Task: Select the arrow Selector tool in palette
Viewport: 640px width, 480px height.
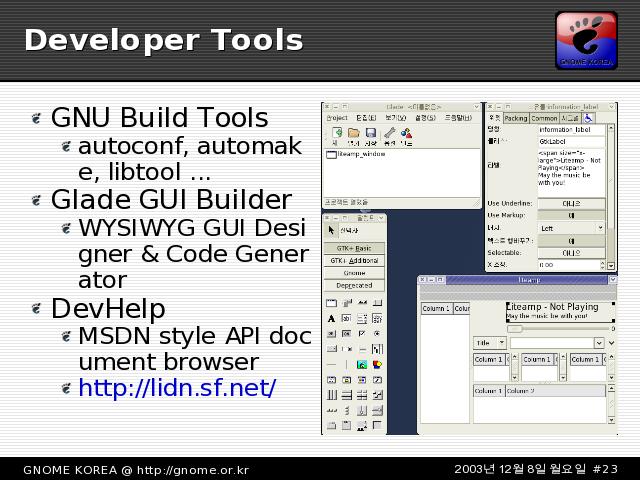Action: 333,229
